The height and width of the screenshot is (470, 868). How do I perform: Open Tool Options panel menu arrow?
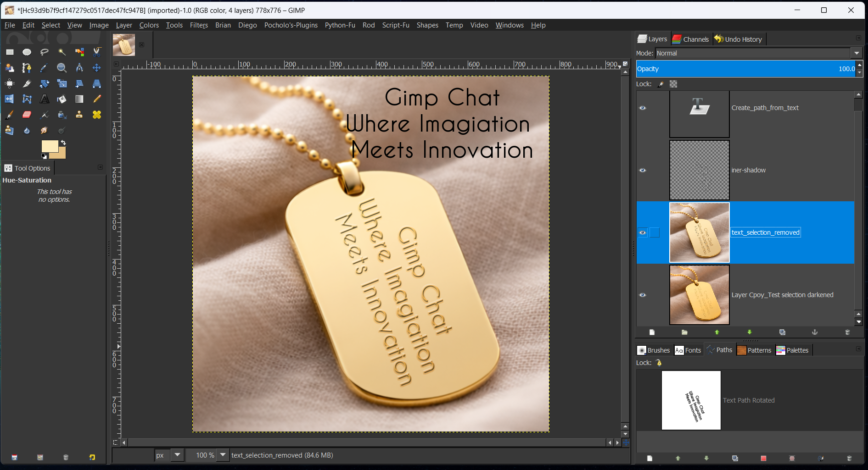(100, 167)
